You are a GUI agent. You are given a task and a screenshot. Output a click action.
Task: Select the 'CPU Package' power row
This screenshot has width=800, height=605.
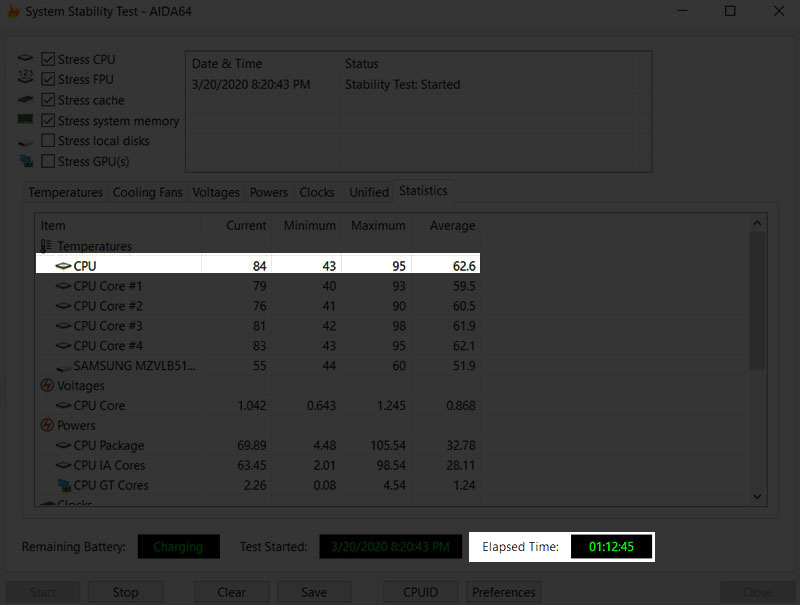(x=258, y=445)
